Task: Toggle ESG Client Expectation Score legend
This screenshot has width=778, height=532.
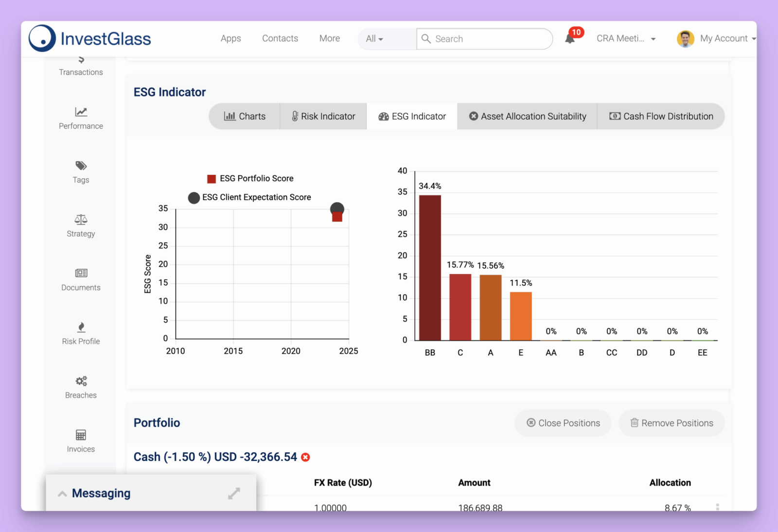Action: pyautogui.click(x=250, y=197)
